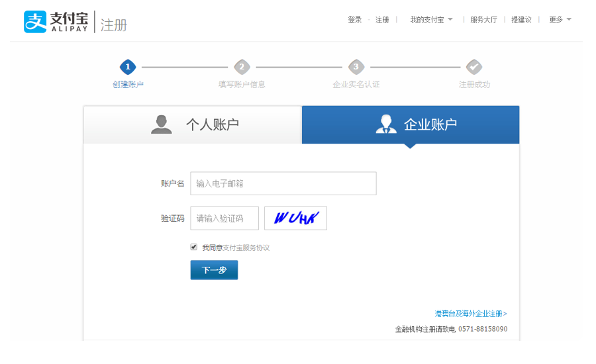Expand the 更多 dropdown arrow
The height and width of the screenshot is (364, 596).
click(569, 19)
